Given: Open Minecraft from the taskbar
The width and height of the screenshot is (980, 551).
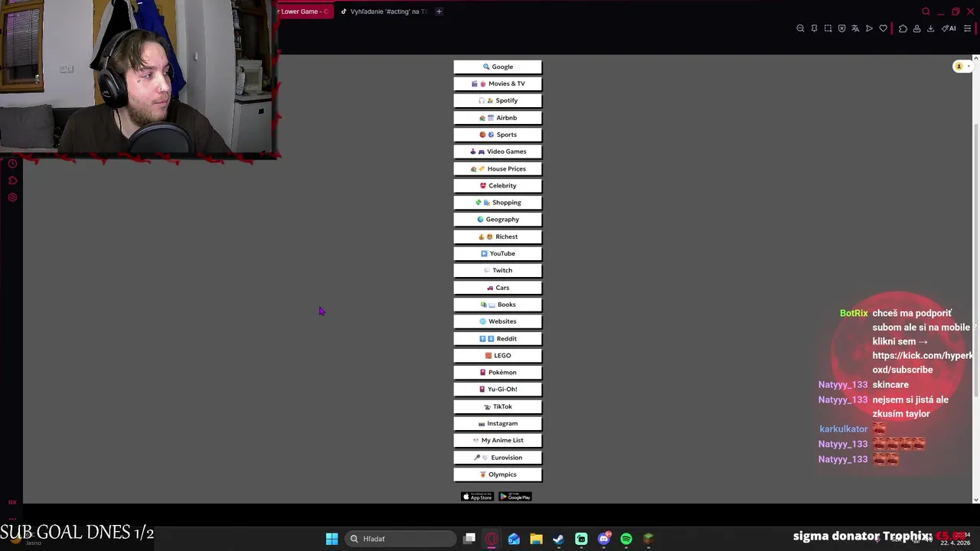Looking at the screenshot, I should [x=648, y=539].
